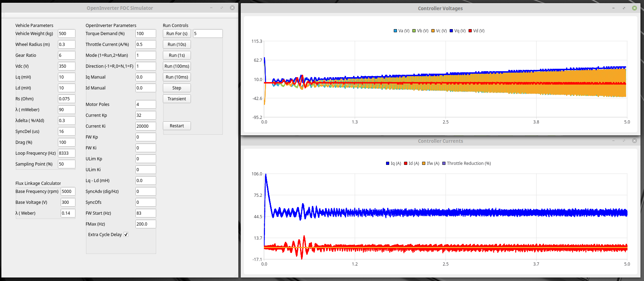Click the Va (V) legend marker
Viewport: 644px width, 281px height.
pyautogui.click(x=396, y=31)
